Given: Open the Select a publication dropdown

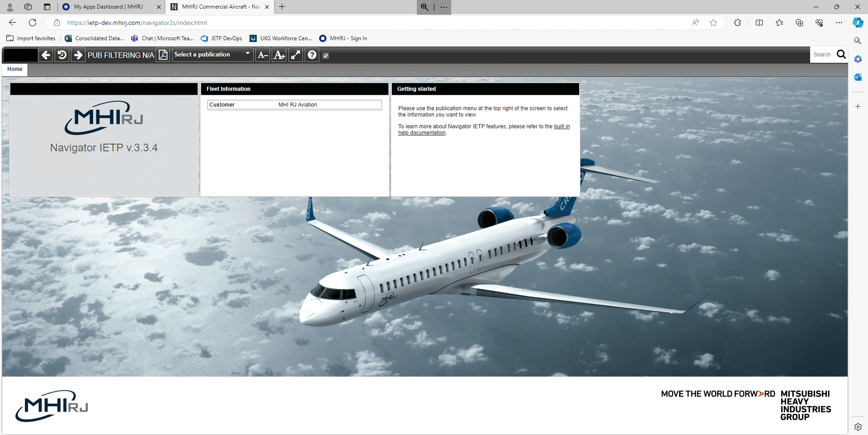Looking at the screenshot, I should pos(212,54).
